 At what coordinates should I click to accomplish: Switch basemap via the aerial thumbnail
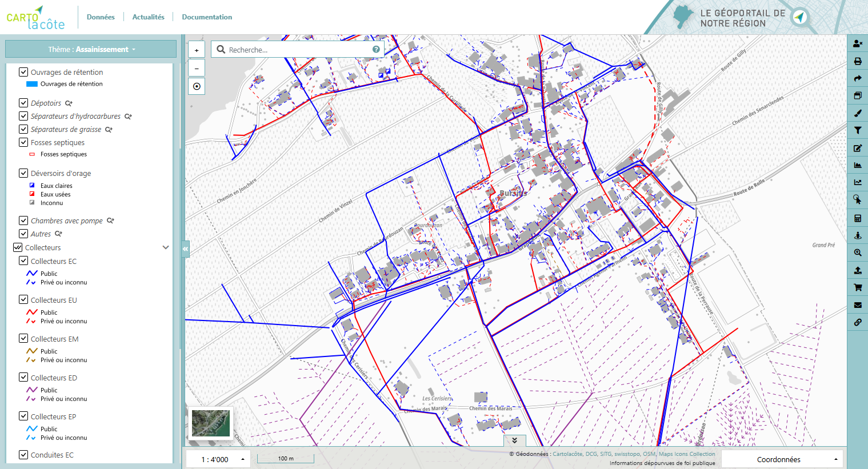coord(211,423)
